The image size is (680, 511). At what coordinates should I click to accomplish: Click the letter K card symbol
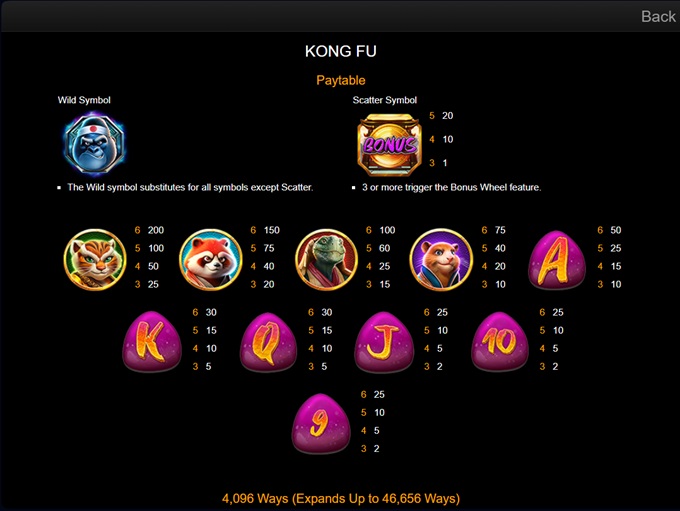pos(152,341)
